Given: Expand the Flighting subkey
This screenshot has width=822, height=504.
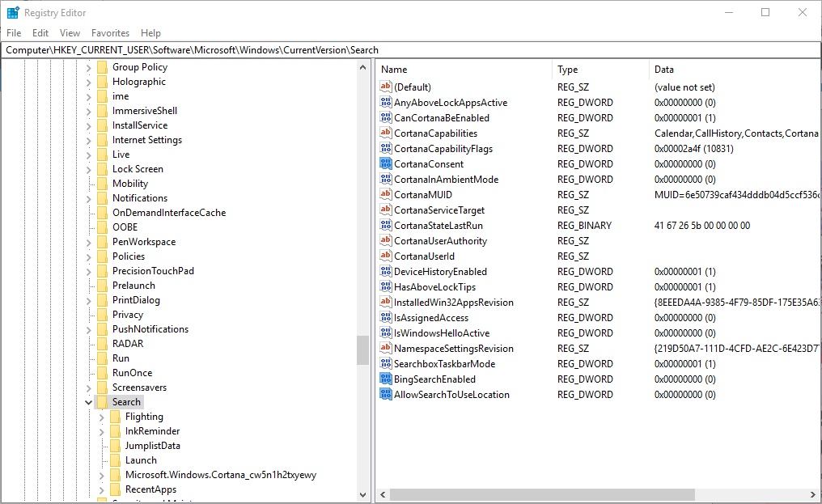Looking at the screenshot, I should click(102, 417).
